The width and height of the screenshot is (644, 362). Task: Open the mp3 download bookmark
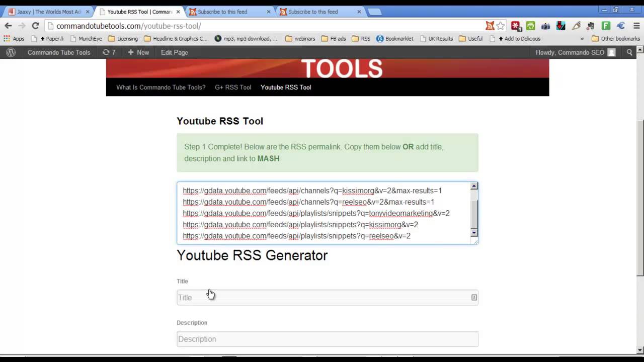point(246,38)
